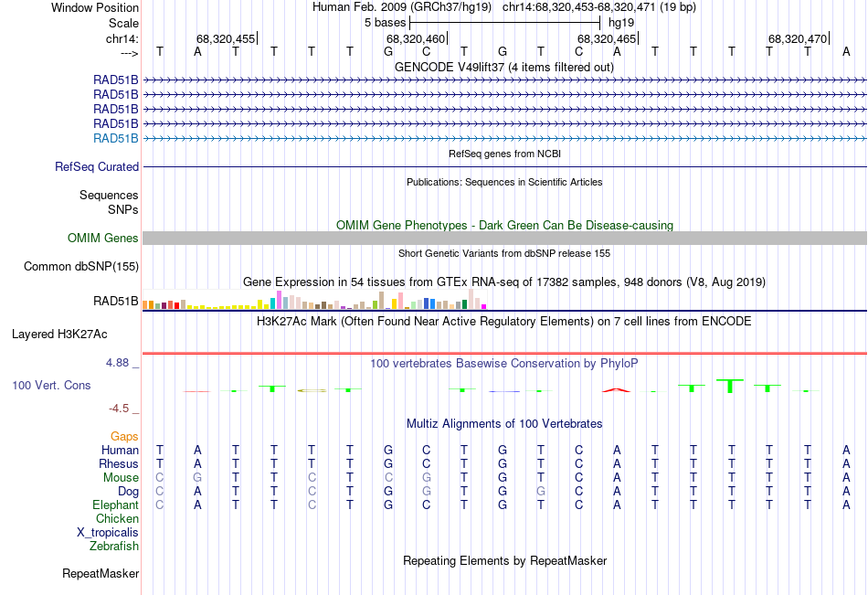Click the 68,320,470 ruler position
The image size is (868, 595).
point(798,38)
